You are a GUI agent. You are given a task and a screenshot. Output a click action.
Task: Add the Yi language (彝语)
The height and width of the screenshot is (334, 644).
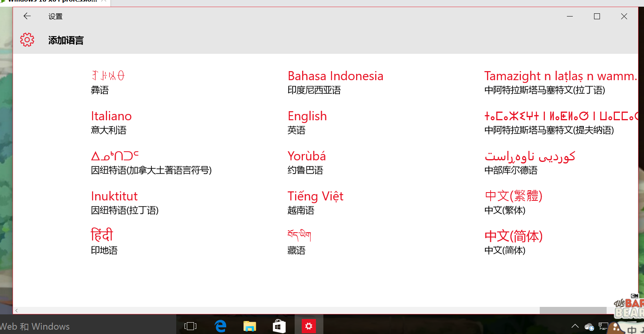tap(108, 83)
